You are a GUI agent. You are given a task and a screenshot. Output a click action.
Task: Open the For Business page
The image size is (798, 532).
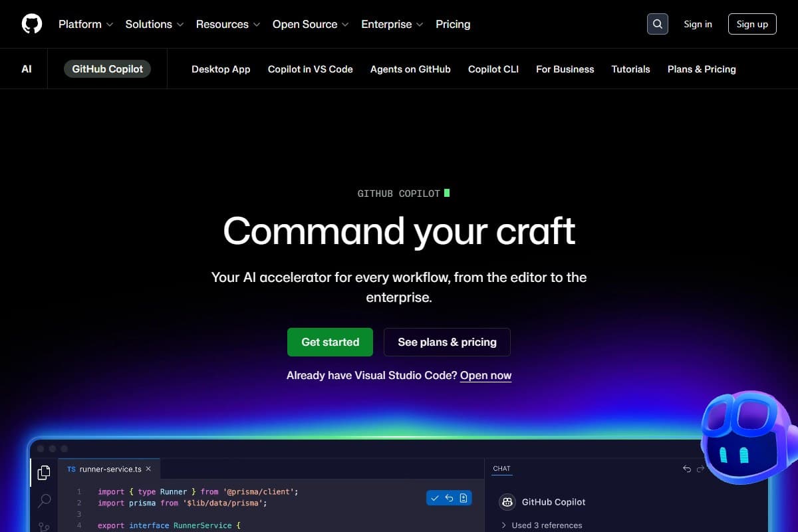coord(565,69)
